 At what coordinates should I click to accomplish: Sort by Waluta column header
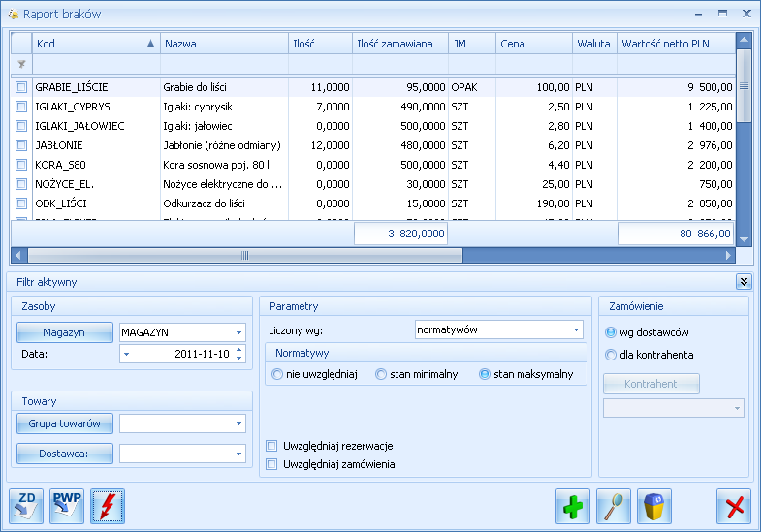pyautogui.click(x=595, y=44)
